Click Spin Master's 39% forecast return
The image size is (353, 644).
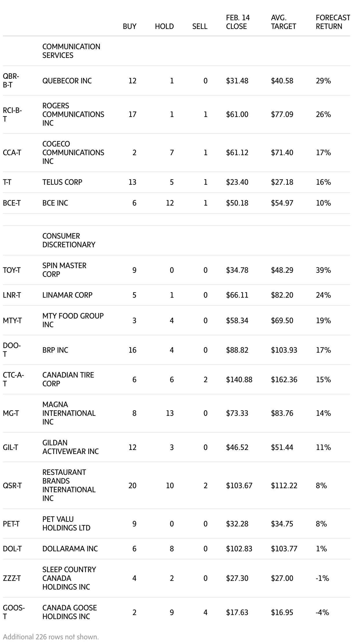(x=323, y=270)
